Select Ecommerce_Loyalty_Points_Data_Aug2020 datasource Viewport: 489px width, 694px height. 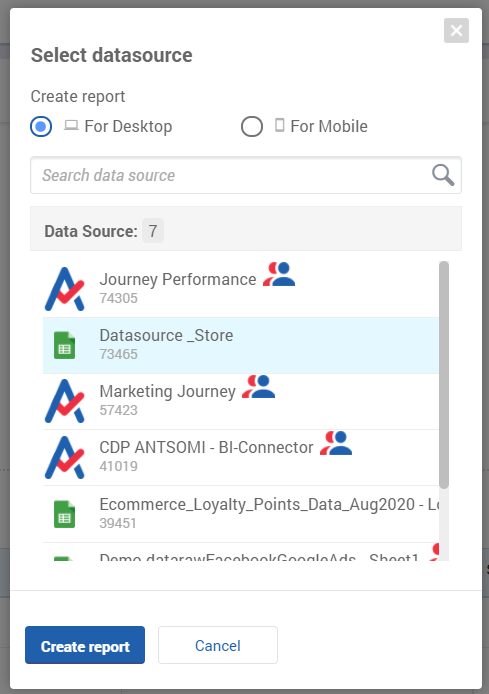pyautogui.click(x=241, y=514)
